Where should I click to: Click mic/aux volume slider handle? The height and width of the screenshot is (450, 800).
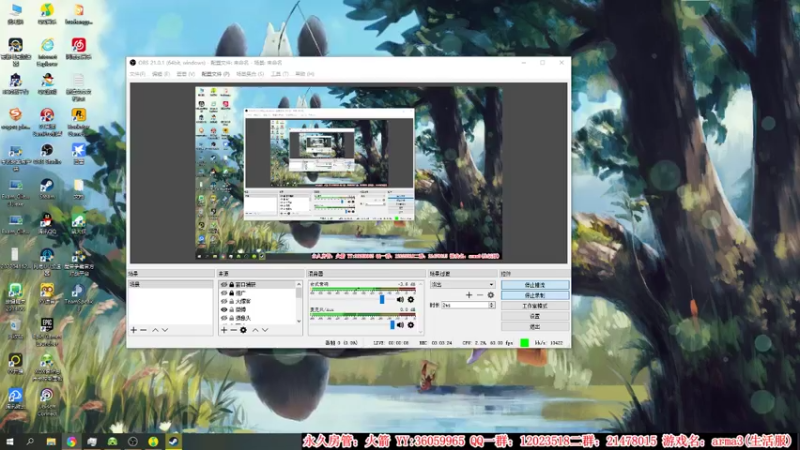392,324
